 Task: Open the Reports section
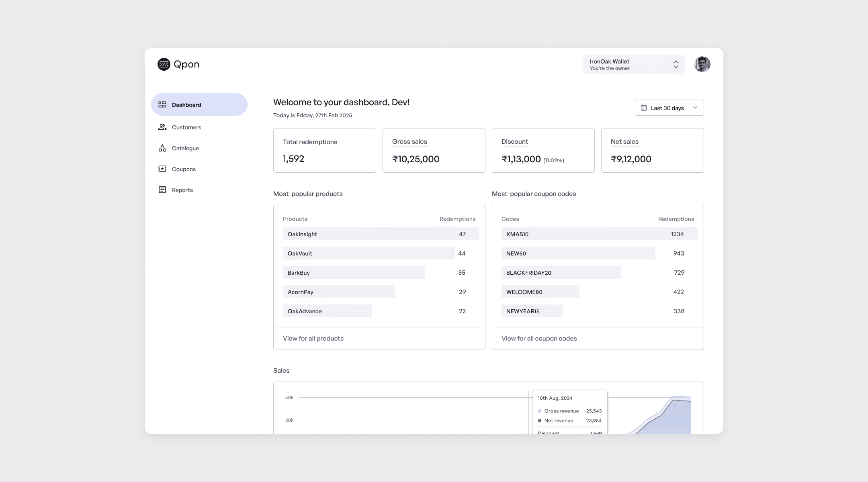[182, 190]
